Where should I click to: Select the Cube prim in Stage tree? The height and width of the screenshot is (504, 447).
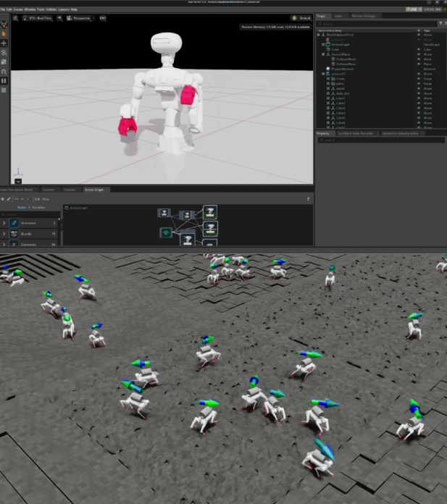tap(335, 49)
